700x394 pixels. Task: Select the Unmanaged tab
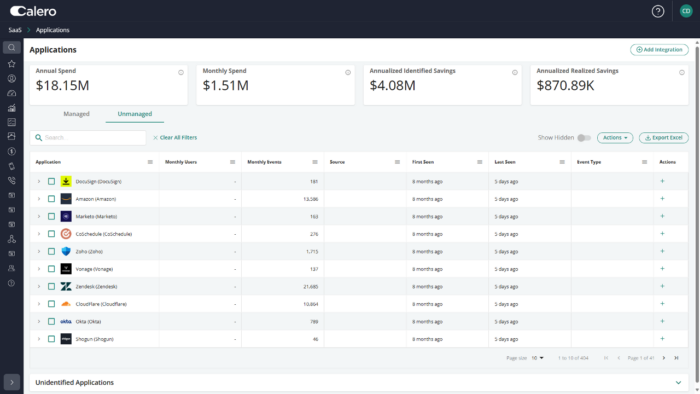pos(135,114)
